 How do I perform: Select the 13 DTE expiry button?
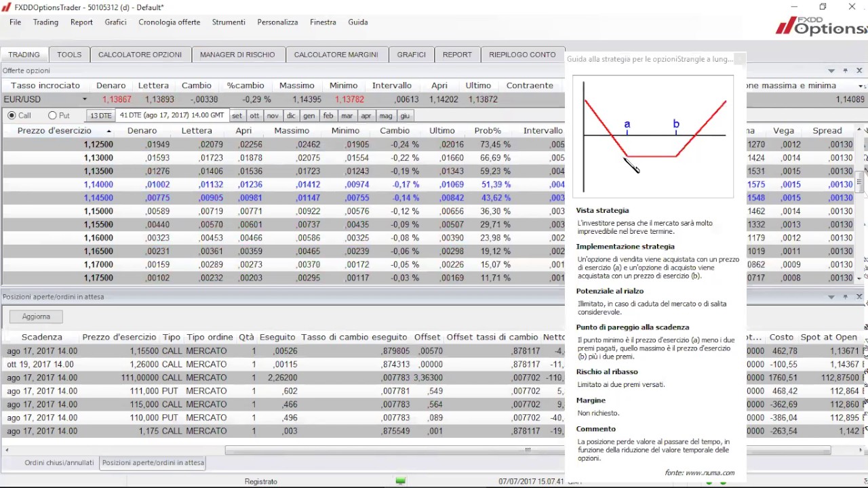[101, 116]
